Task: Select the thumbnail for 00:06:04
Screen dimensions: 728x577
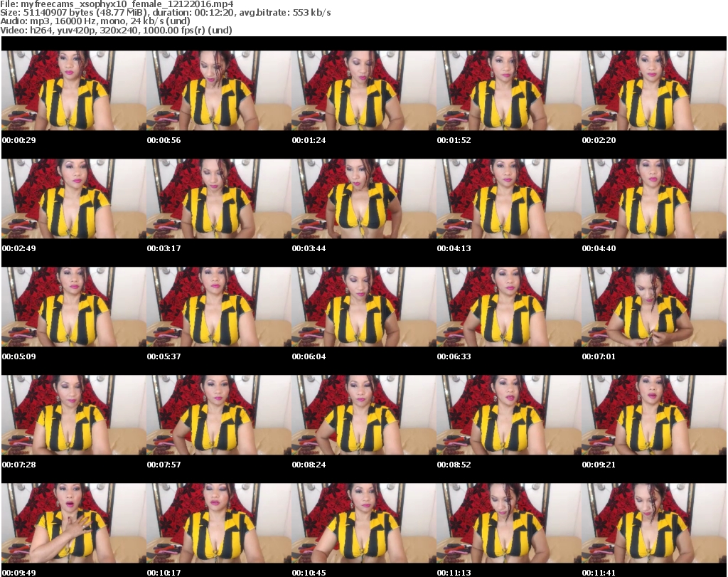Action: pyautogui.click(x=363, y=307)
